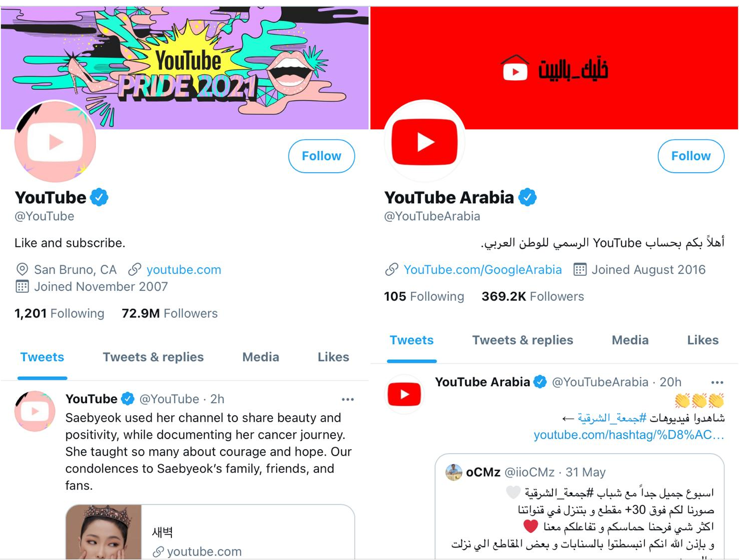The height and width of the screenshot is (560, 739).
Task: Open YouTube's Media tab
Action: pos(260,357)
